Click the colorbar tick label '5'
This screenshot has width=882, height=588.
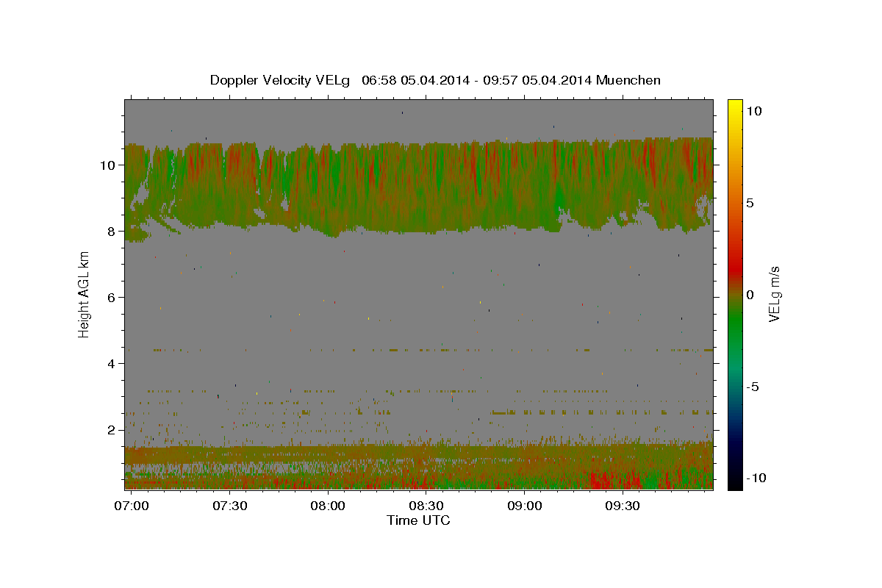coord(750,203)
